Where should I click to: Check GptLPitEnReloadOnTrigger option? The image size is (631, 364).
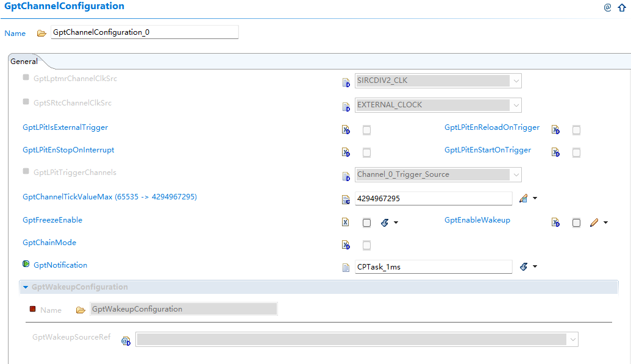576,130
